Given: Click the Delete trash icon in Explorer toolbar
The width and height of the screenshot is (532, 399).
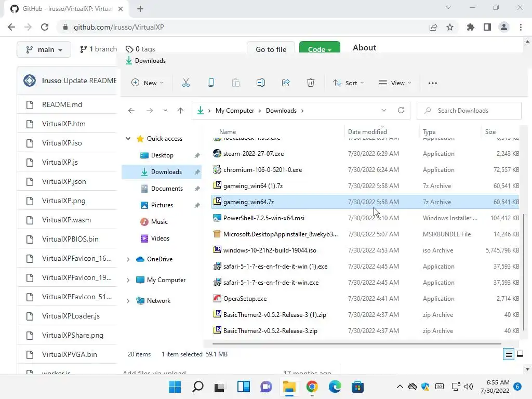Looking at the screenshot, I should click(x=311, y=83).
